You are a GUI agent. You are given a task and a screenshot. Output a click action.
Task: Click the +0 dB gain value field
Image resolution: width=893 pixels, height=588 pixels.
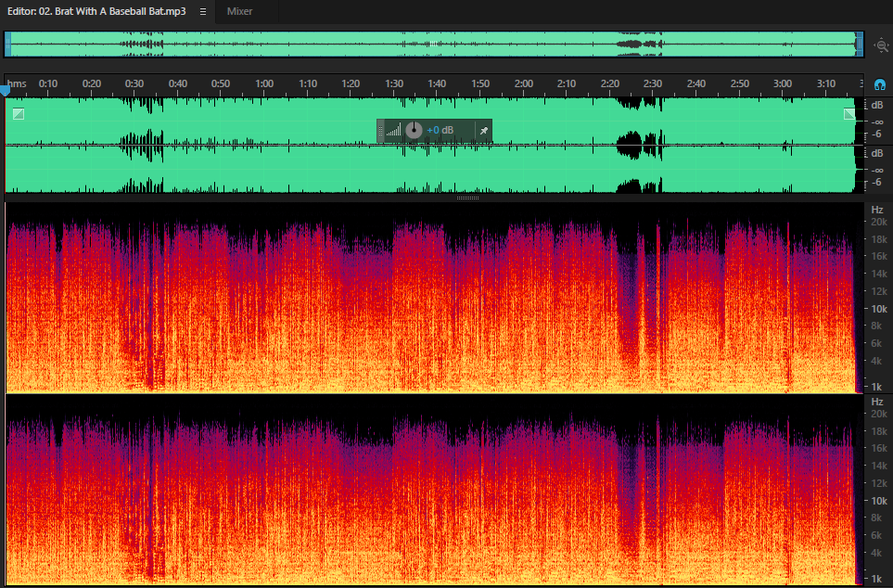(x=440, y=131)
